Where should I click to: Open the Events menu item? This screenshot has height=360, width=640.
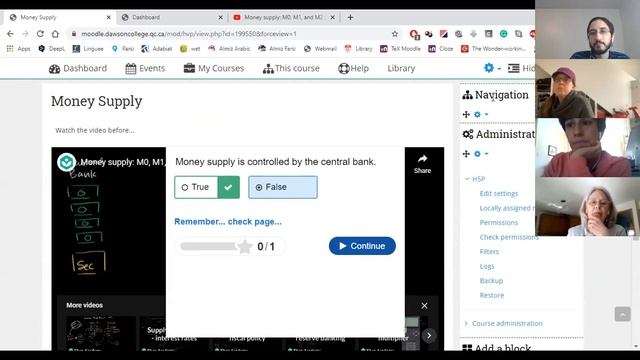[145, 69]
